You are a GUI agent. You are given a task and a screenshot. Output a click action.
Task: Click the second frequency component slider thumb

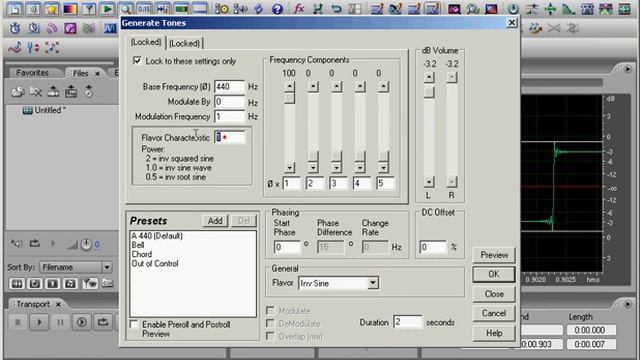coord(313,156)
